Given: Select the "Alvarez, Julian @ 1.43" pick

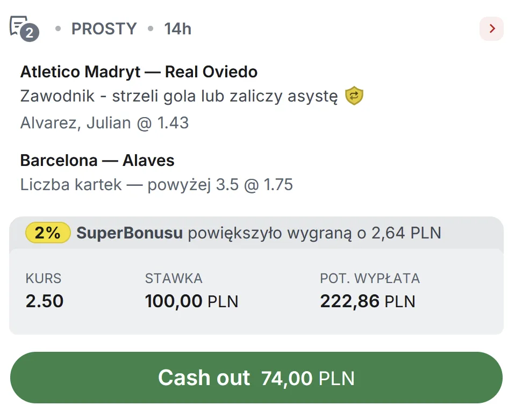Looking at the screenshot, I should point(104,122).
